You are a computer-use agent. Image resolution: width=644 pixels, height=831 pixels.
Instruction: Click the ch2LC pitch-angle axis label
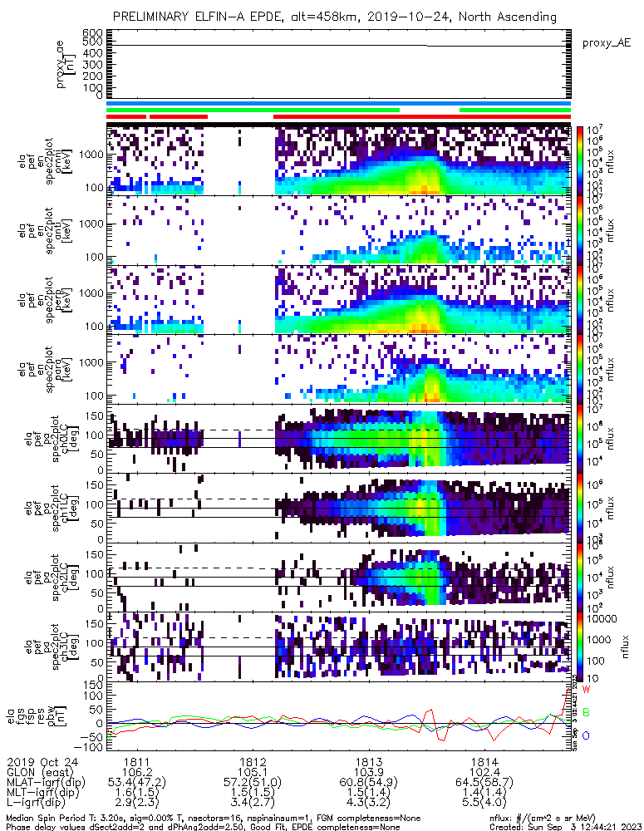tap(52, 578)
